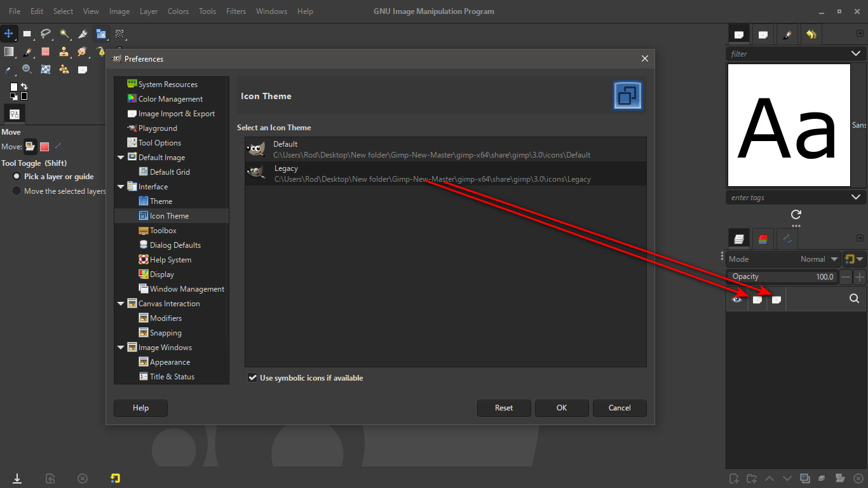Open the 'enter tags' dropdown arrow

coord(855,198)
